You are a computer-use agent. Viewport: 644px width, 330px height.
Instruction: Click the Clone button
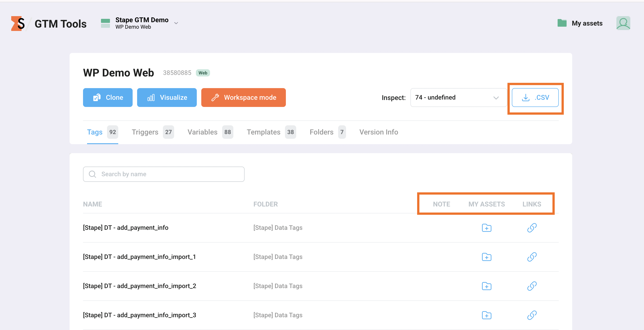pos(108,98)
